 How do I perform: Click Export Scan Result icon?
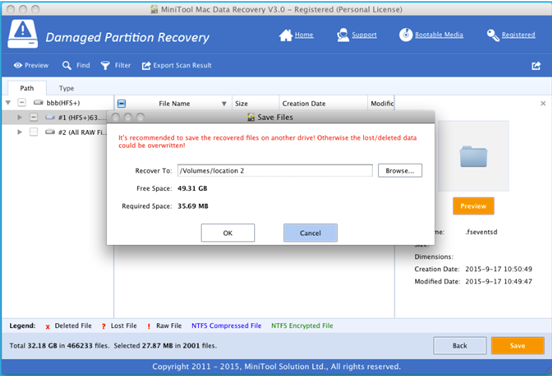coord(146,65)
